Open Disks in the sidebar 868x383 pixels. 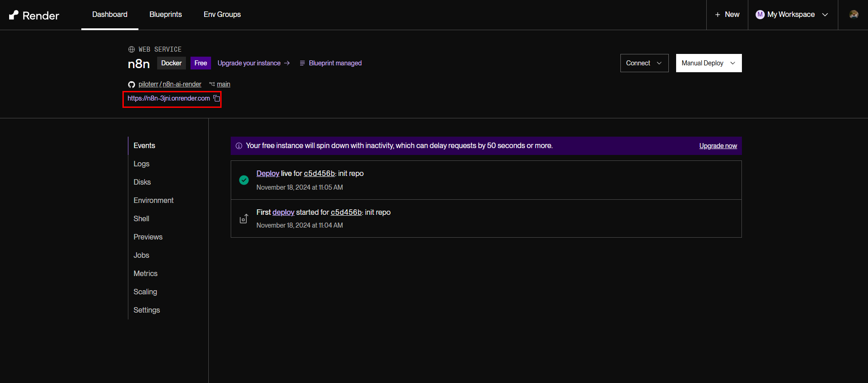(x=142, y=182)
